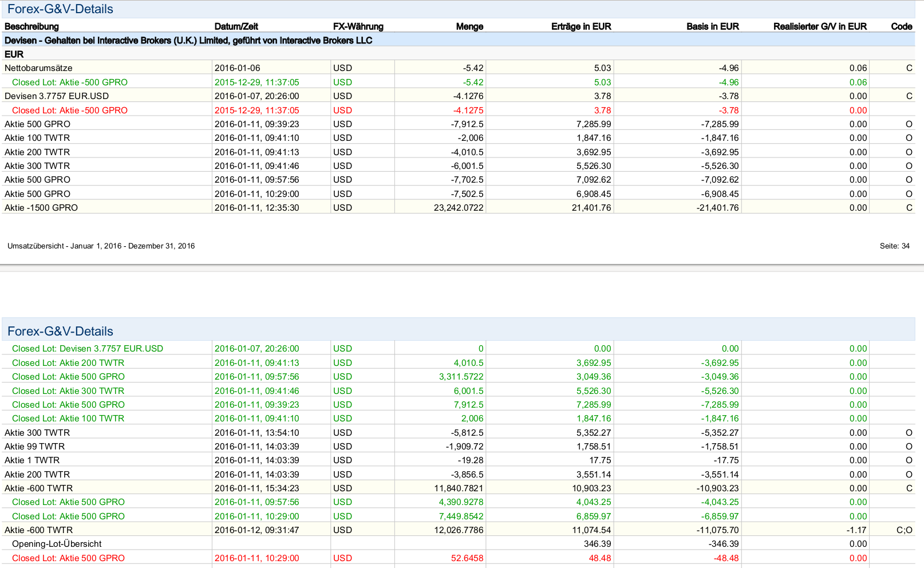Screen dimensions: 924x568
Task: Click the Erträge in EUR header
Action: pyautogui.click(x=581, y=26)
